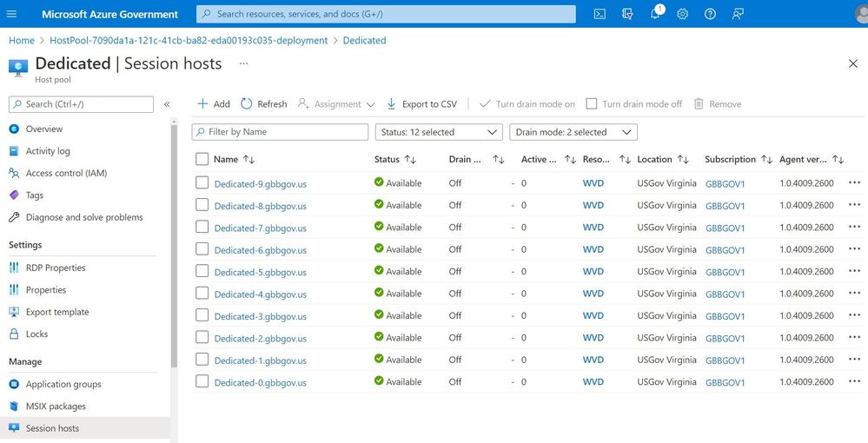868x443 pixels.
Task: Open the Drain mode filter dropdown
Action: click(x=573, y=132)
